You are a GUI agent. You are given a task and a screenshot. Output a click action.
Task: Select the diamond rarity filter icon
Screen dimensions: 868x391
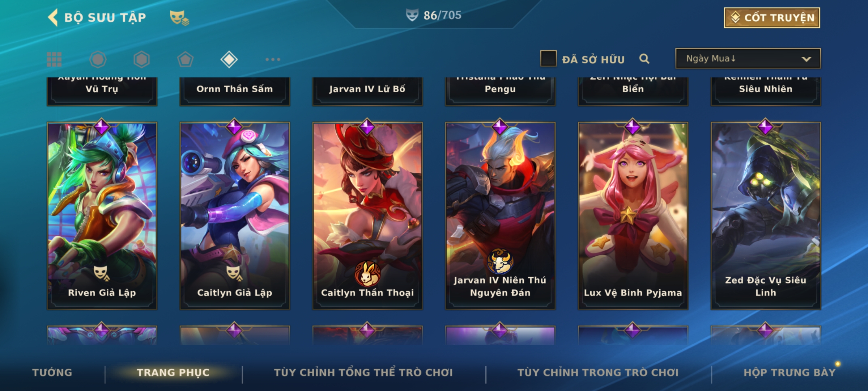229,59
